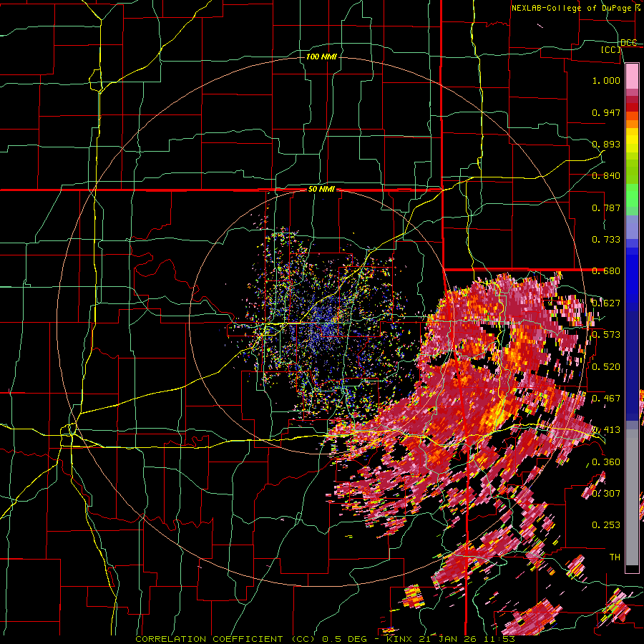This screenshot has width=644, height=644.
Task: Click the DCC label above the legend
Action: point(629,43)
